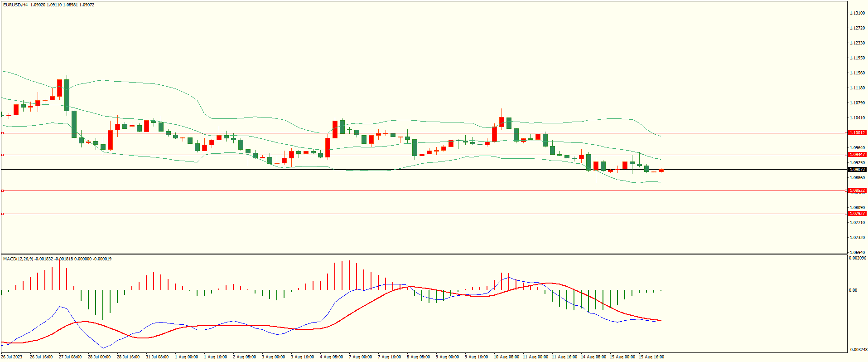Click the 27 Jul 08:00 time axis label

click(70, 357)
